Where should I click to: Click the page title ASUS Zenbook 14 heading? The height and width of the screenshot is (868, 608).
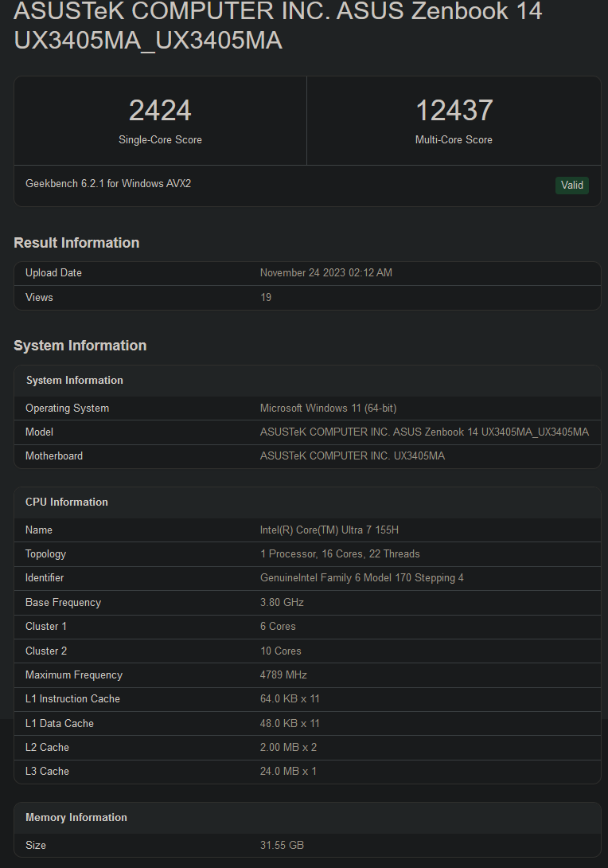278,25
